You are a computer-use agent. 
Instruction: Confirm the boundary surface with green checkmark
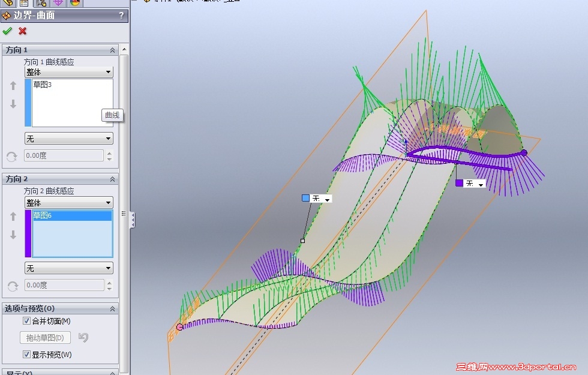tap(7, 31)
